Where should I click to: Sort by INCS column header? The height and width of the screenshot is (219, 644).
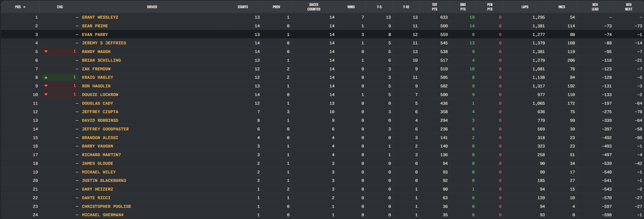click(561, 7)
